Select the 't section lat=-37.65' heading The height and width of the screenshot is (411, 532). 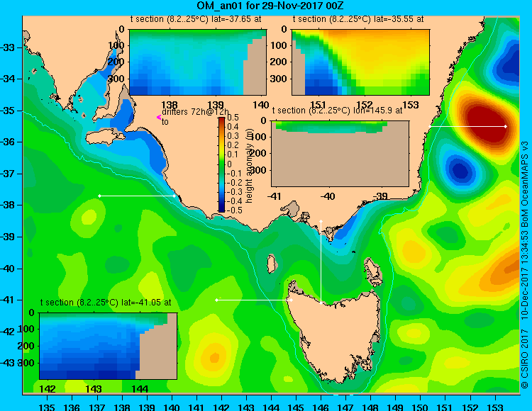point(196,19)
